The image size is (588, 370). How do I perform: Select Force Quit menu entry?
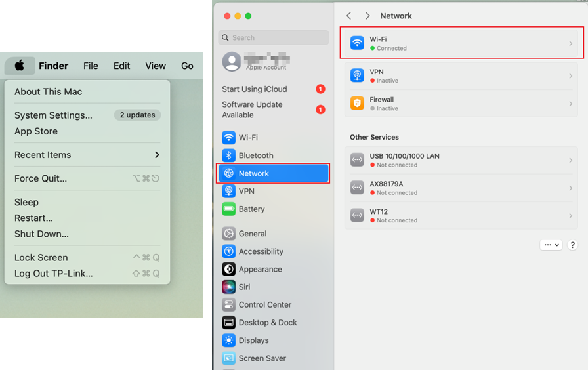[x=41, y=178]
